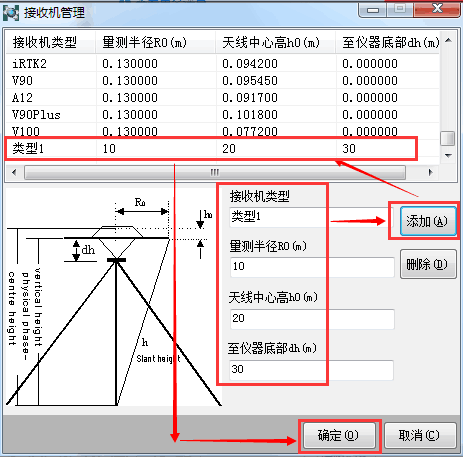Click the 接收机管理 window title icon
The width and height of the screenshot is (463, 457).
(x=11, y=13)
